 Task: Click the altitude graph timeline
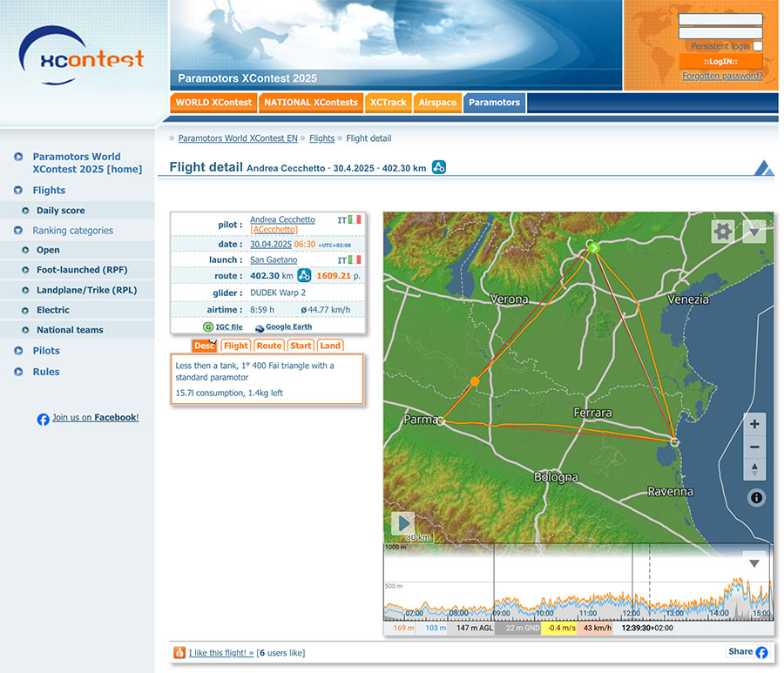tap(575, 592)
